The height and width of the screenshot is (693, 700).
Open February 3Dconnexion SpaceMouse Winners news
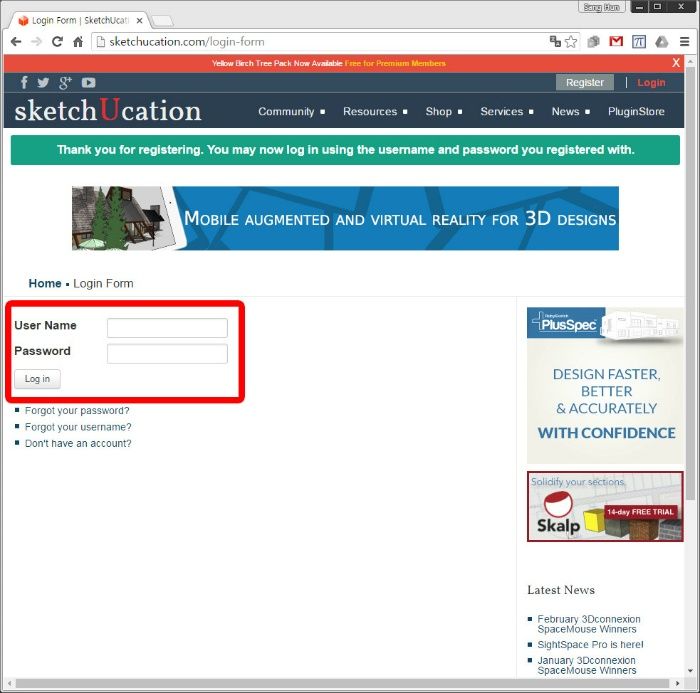[589, 624]
